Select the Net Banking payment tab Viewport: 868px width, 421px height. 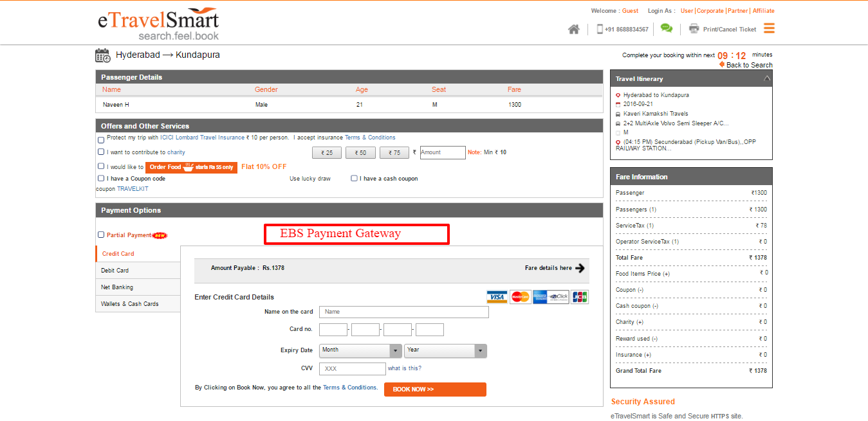138,287
